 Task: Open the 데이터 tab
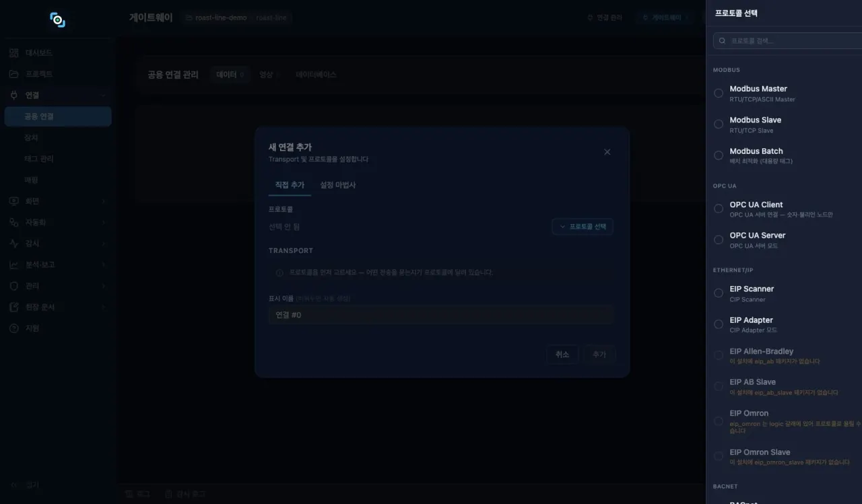[x=230, y=75]
